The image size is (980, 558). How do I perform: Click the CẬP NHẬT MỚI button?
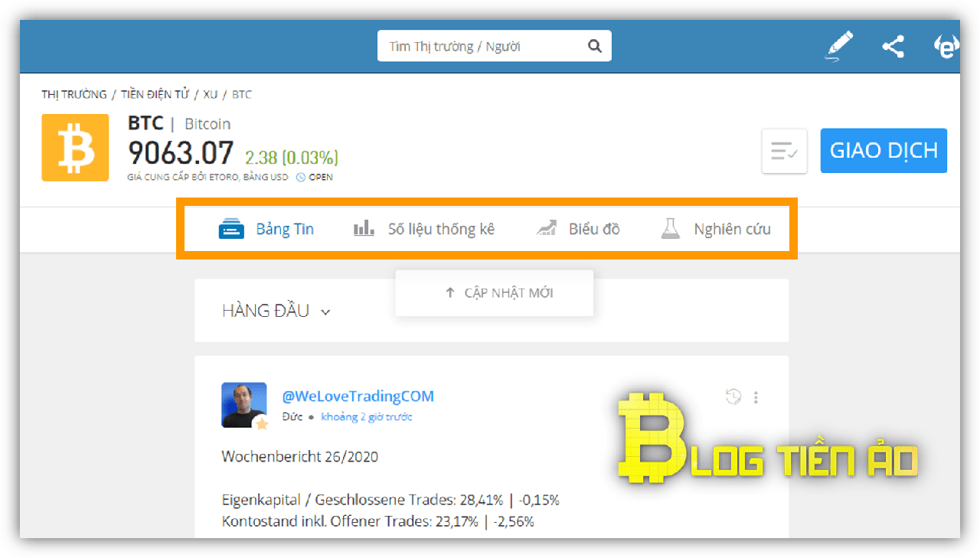tap(495, 293)
